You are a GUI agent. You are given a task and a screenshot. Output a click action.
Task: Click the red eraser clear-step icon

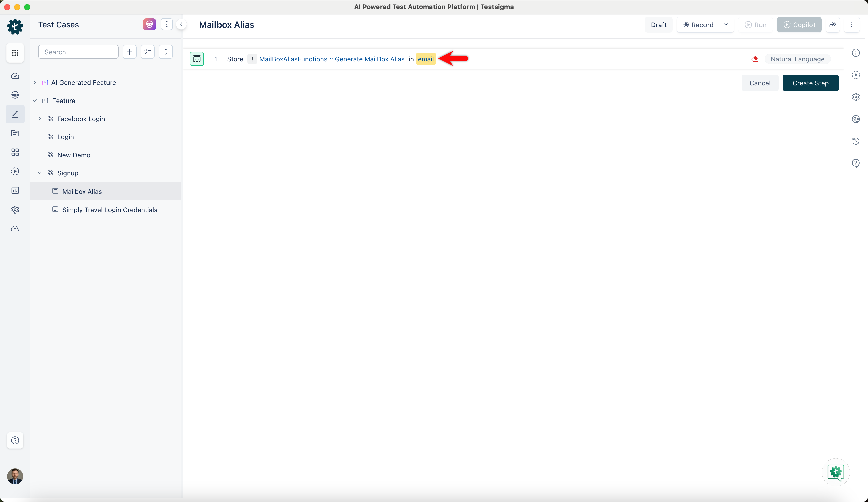click(x=754, y=59)
